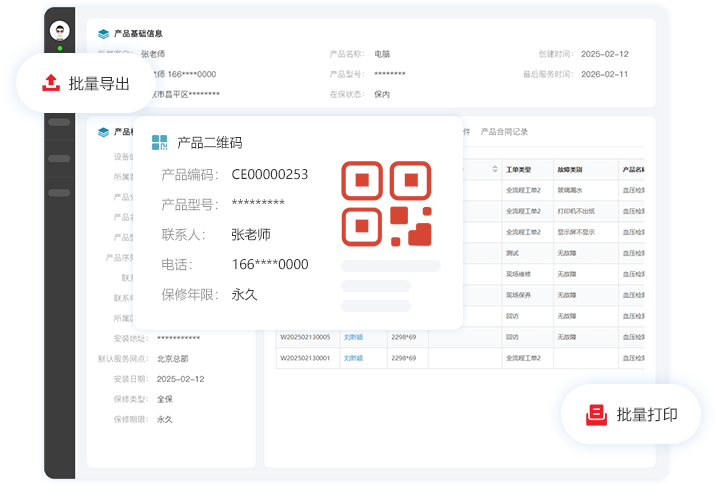
Task: Click the red product QR code image
Action: 386,203
